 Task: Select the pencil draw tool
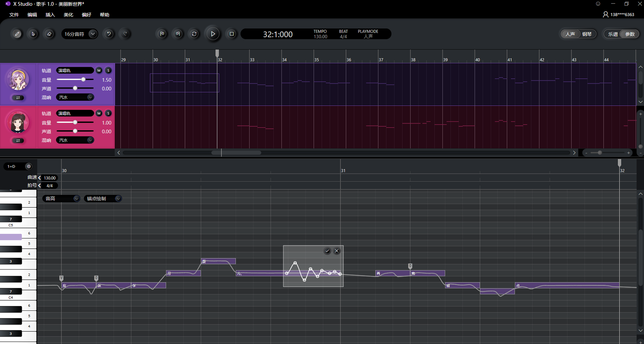click(x=17, y=34)
